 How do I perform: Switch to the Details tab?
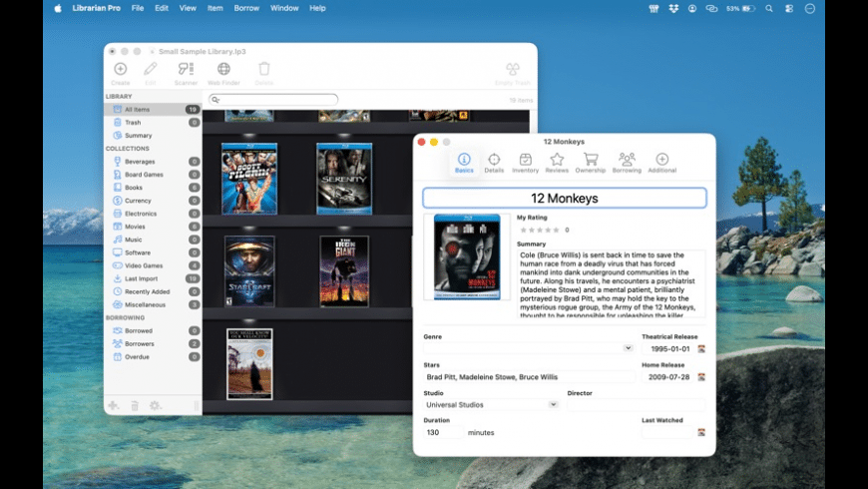click(494, 163)
